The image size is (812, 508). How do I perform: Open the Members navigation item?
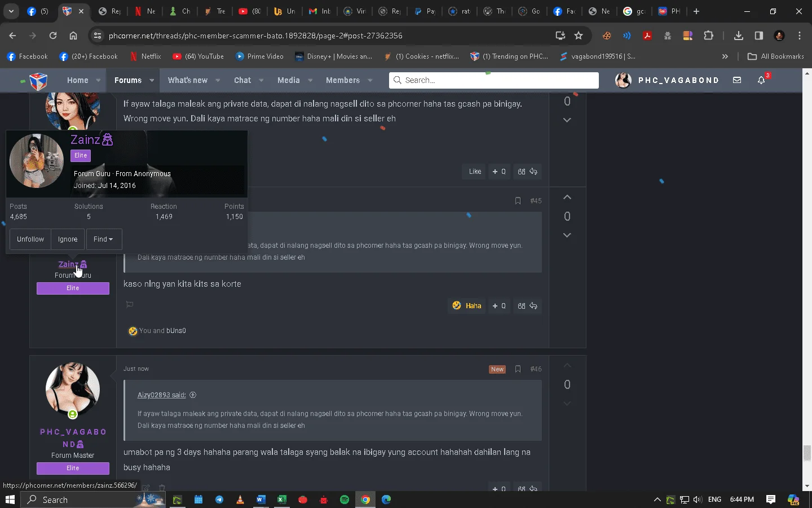343,80
